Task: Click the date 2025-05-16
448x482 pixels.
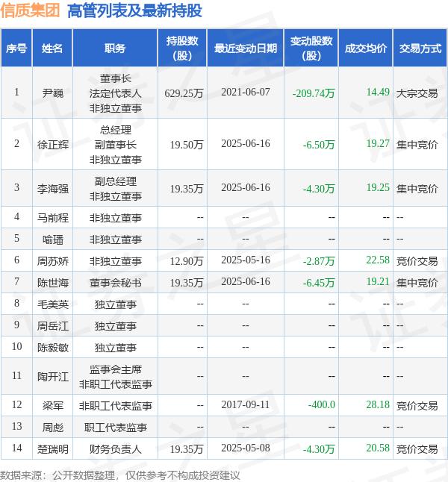Action: [245, 260]
